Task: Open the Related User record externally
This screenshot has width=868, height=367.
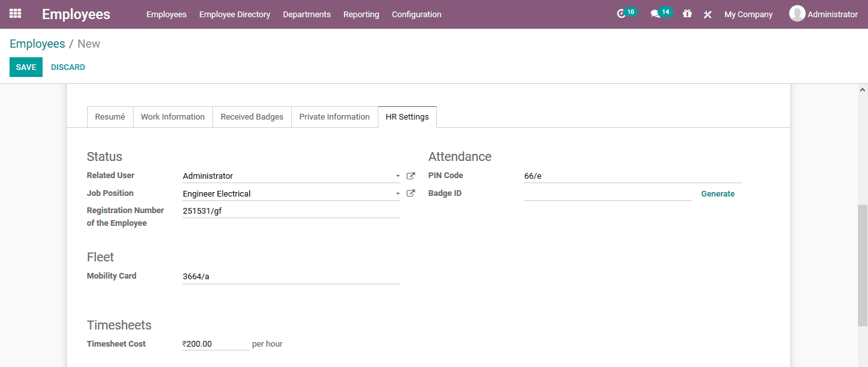Action: point(411,176)
